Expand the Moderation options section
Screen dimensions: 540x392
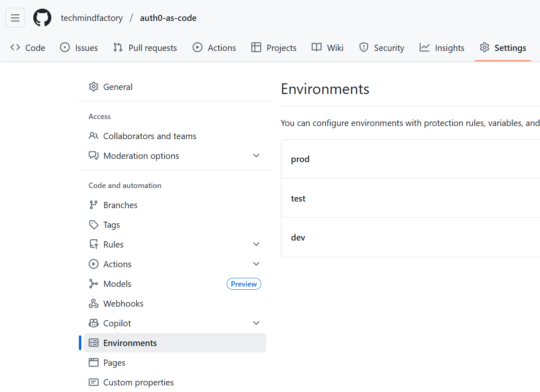tap(256, 156)
